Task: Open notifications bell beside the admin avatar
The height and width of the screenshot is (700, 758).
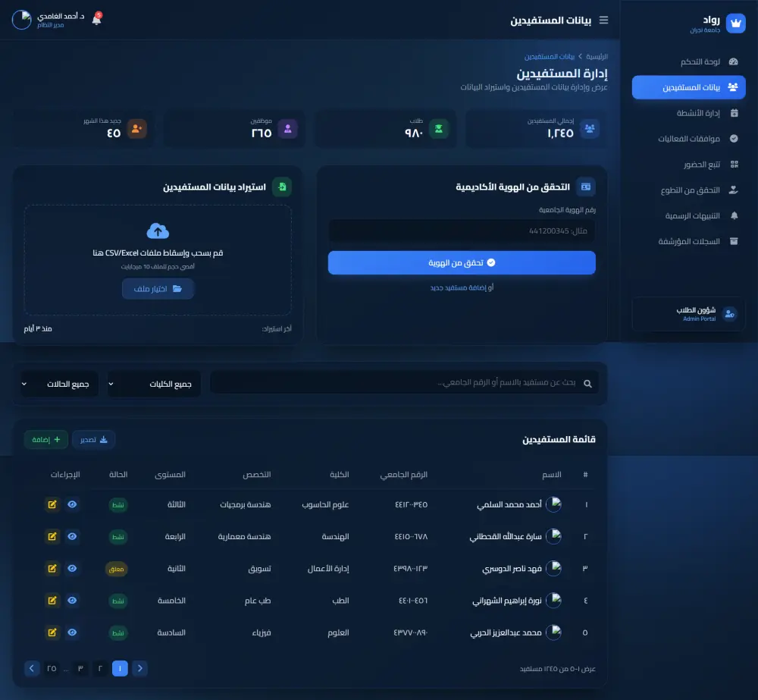Action: click(96, 19)
